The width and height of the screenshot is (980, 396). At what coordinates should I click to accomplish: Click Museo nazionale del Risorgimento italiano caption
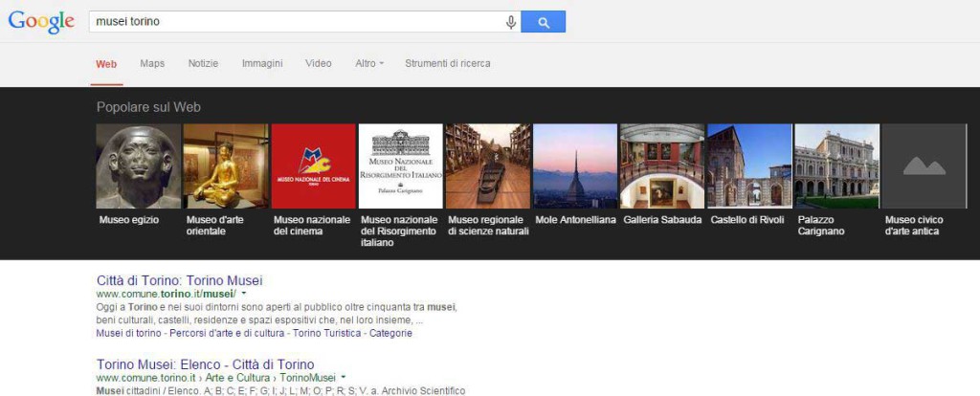399,231
